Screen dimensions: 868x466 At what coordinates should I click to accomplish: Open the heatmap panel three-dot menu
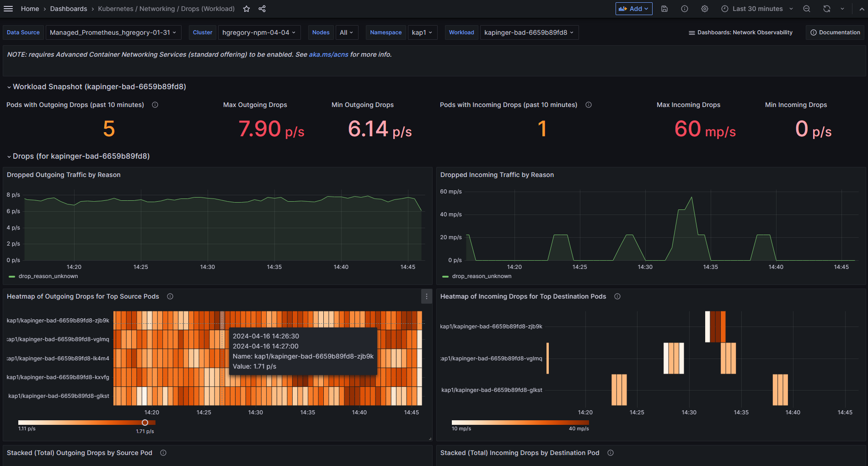(x=427, y=296)
